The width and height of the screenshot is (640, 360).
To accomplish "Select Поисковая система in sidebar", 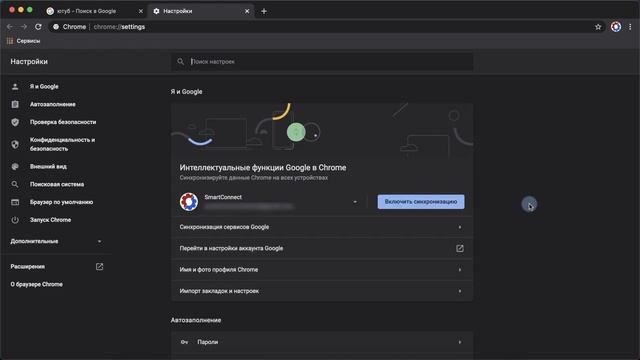I will (56, 184).
